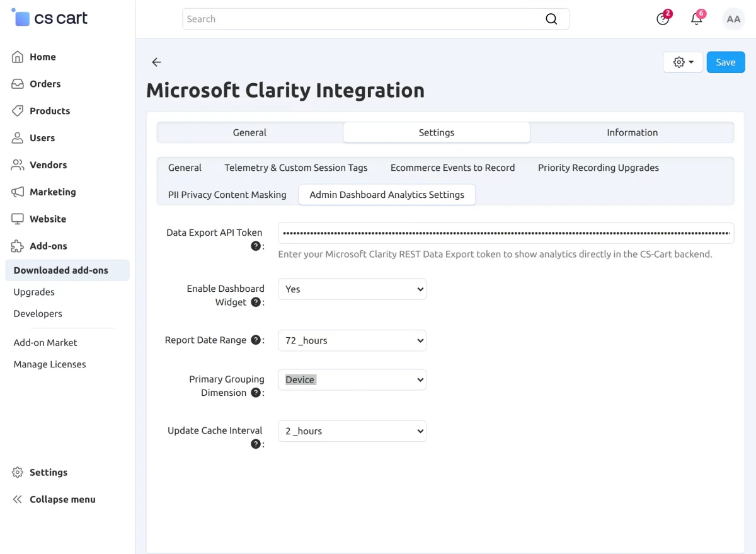Open Downloaded add-ons menu item
Image resolution: width=756 pixels, height=554 pixels.
67,270
